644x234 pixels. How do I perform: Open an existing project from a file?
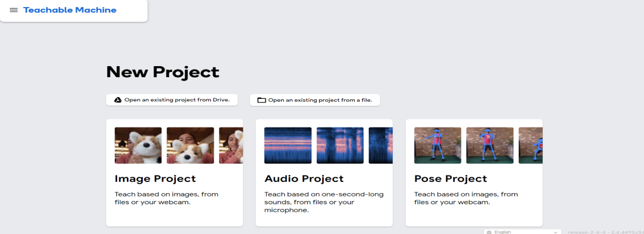point(315,101)
